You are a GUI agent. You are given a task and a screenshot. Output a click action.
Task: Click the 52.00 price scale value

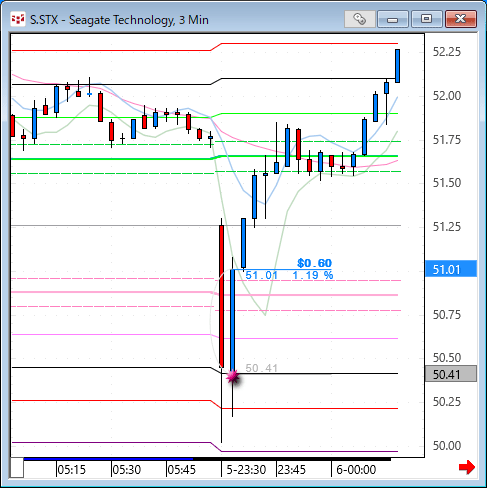coord(447,96)
